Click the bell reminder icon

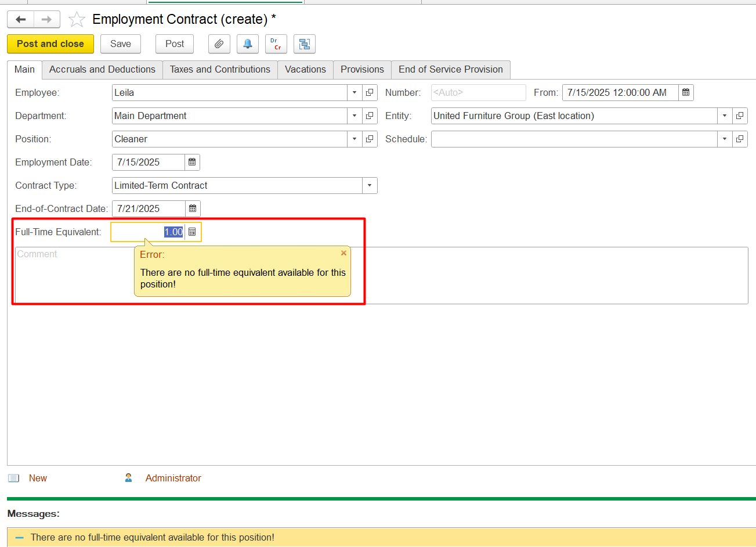tap(248, 44)
